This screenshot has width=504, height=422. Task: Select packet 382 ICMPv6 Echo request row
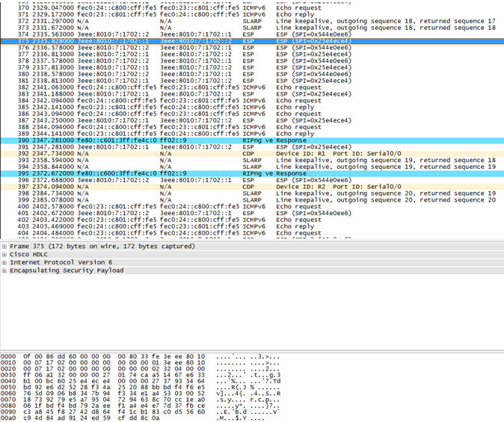(x=252, y=87)
